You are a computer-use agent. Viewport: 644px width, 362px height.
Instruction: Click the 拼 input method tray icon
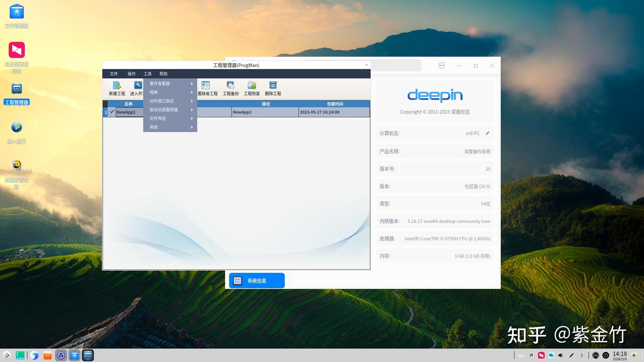(531, 355)
